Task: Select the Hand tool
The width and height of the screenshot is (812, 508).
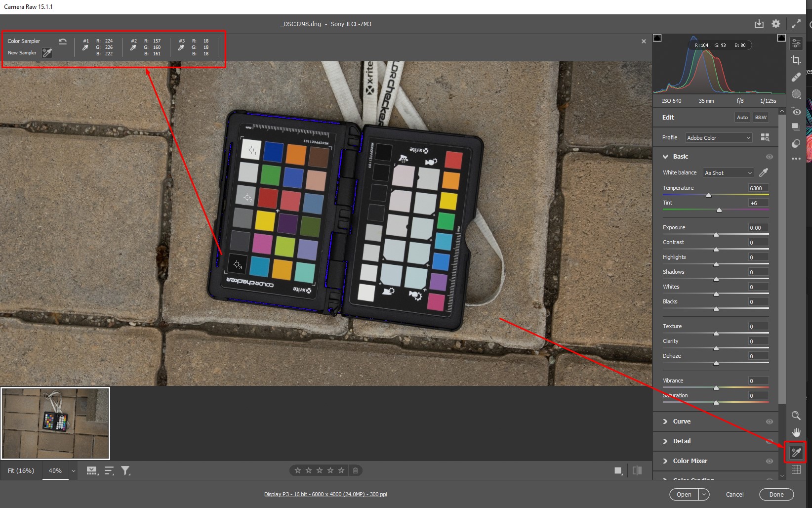Action: point(796,432)
